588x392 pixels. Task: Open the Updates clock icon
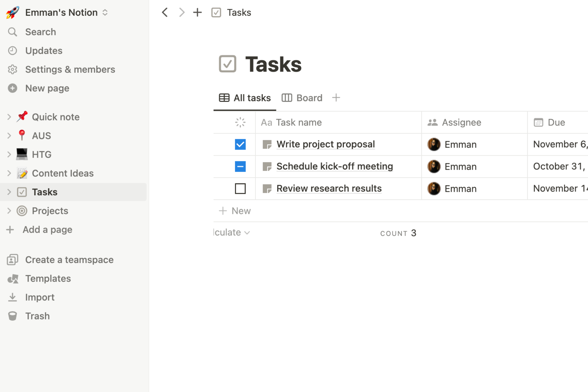click(12, 51)
